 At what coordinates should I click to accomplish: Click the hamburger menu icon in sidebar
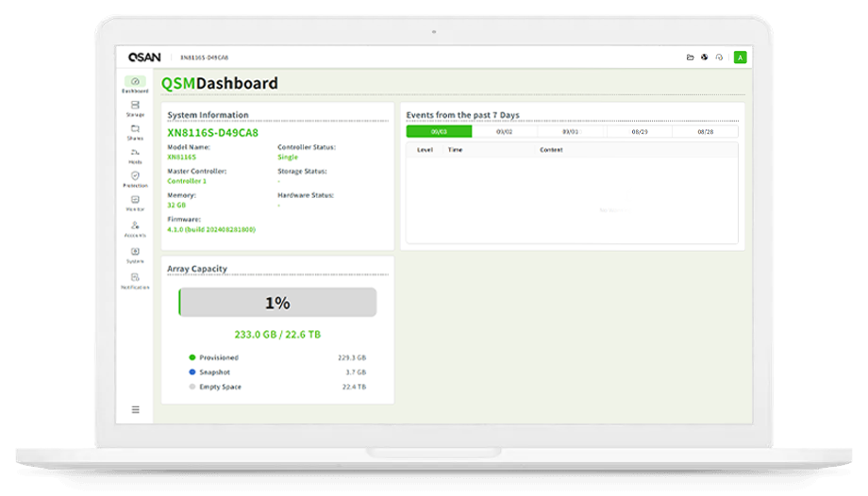pos(135,409)
